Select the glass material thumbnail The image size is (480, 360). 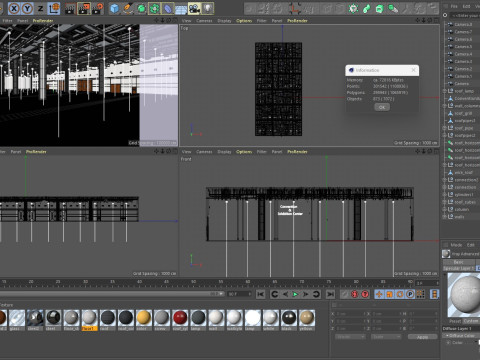tap(17, 318)
